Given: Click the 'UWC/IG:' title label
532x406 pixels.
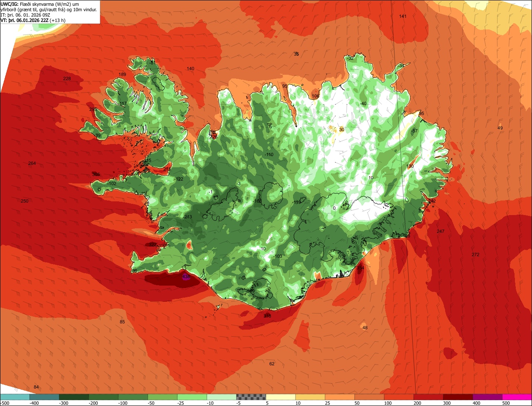Looking at the screenshot, I should [x=10, y=4].
